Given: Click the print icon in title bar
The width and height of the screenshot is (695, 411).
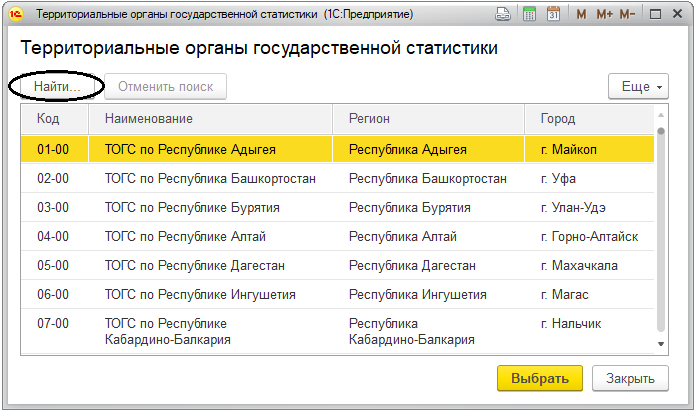Looking at the screenshot, I should coord(503,14).
